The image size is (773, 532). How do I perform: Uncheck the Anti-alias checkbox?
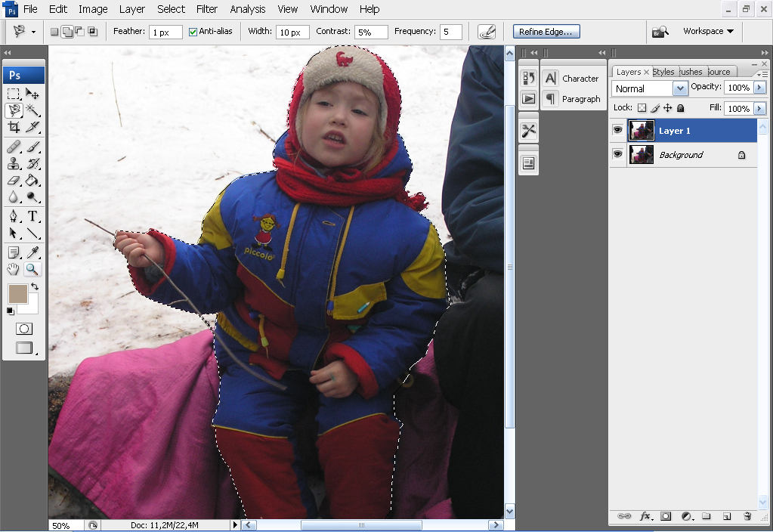pos(193,32)
